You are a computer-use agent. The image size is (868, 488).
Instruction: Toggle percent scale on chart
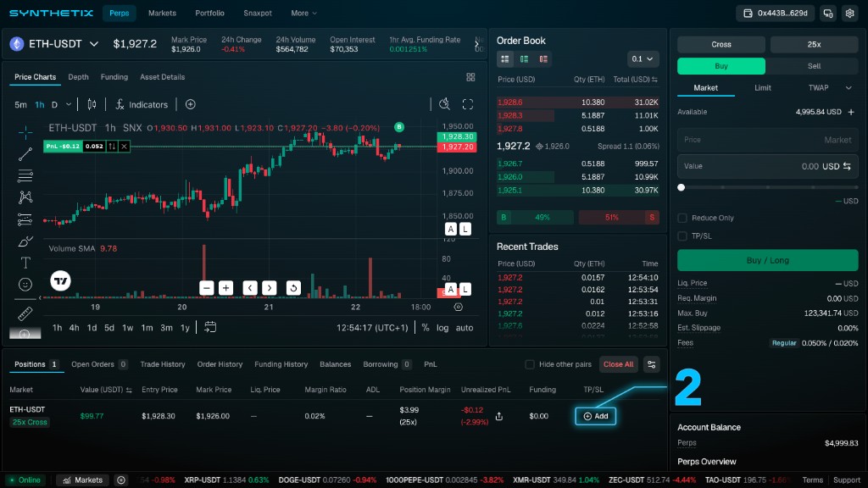pyautogui.click(x=426, y=328)
